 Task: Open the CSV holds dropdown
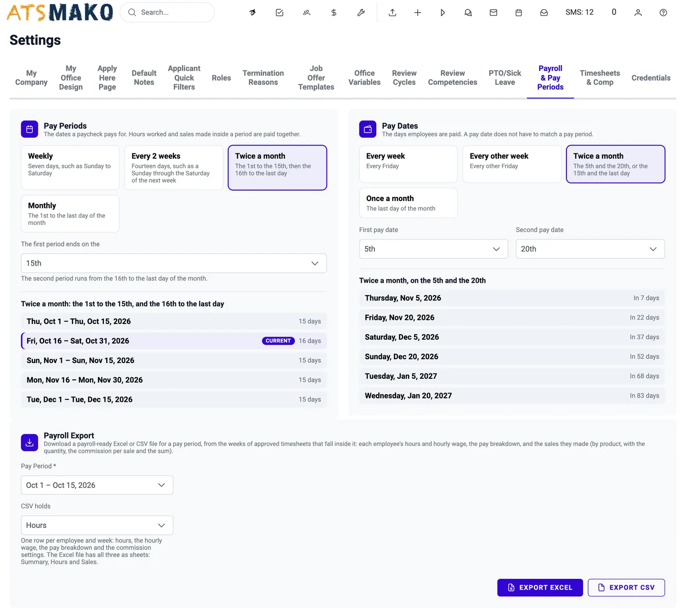pyautogui.click(x=97, y=525)
